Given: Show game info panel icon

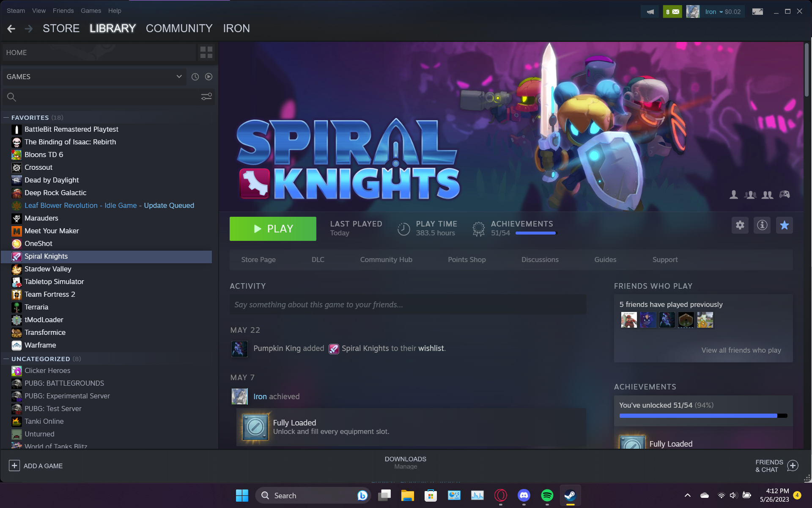Looking at the screenshot, I should pyautogui.click(x=762, y=225).
